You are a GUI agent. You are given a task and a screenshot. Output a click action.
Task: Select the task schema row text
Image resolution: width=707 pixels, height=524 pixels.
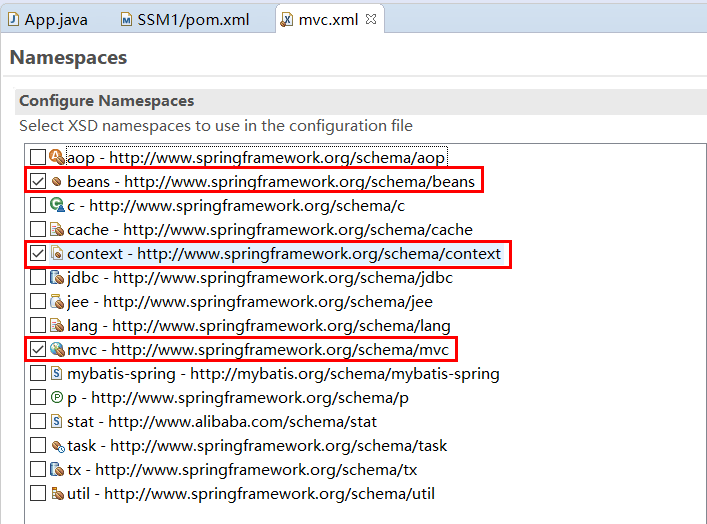pyautogui.click(x=257, y=446)
